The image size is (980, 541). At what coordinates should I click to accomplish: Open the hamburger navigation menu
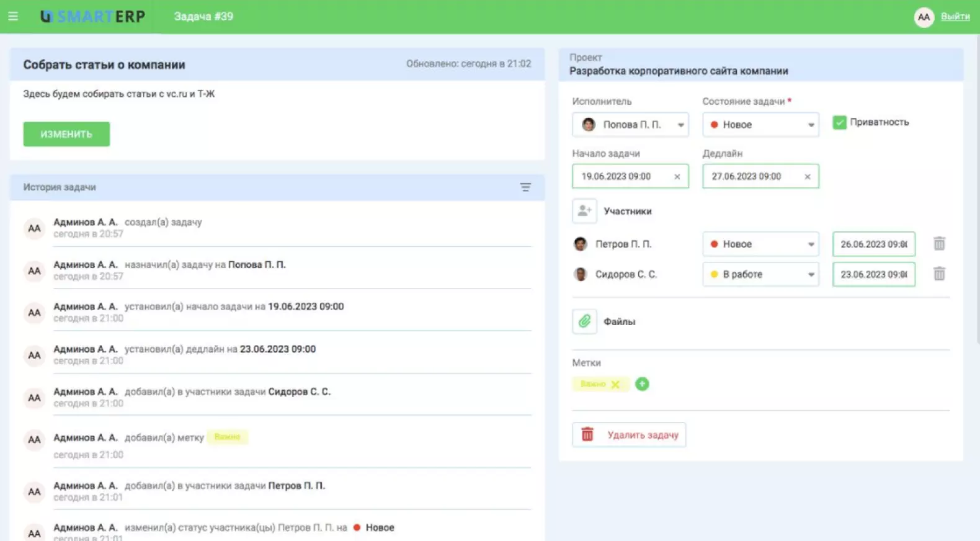pos(13,16)
